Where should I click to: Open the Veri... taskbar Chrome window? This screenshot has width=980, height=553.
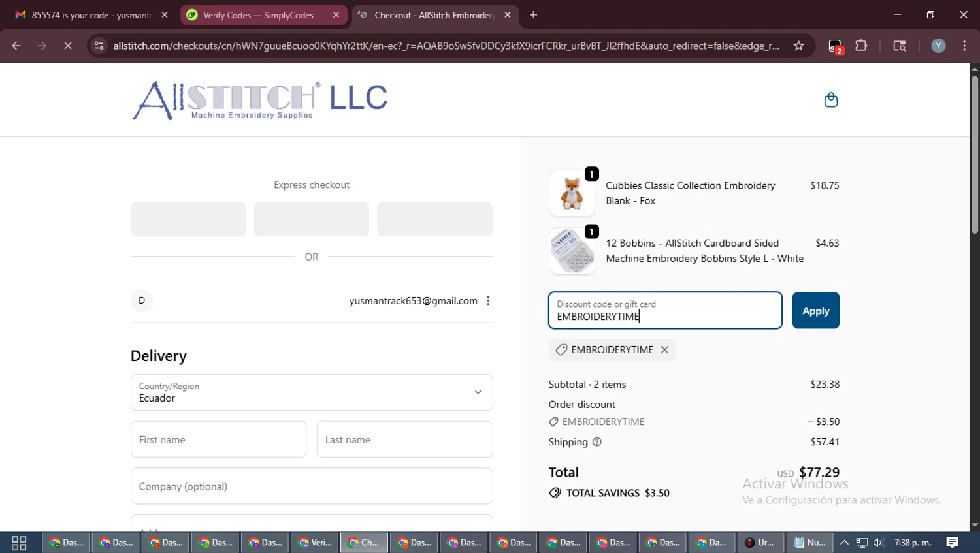pyautogui.click(x=314, y=543)
